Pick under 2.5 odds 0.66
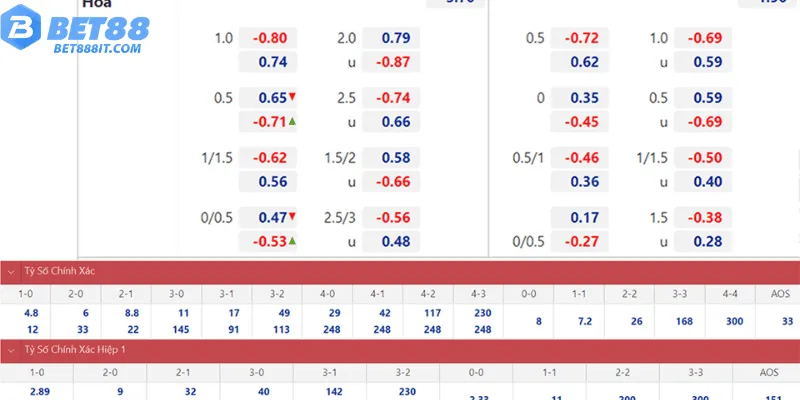Screen dimensions: 800x400 click(391, 121)
